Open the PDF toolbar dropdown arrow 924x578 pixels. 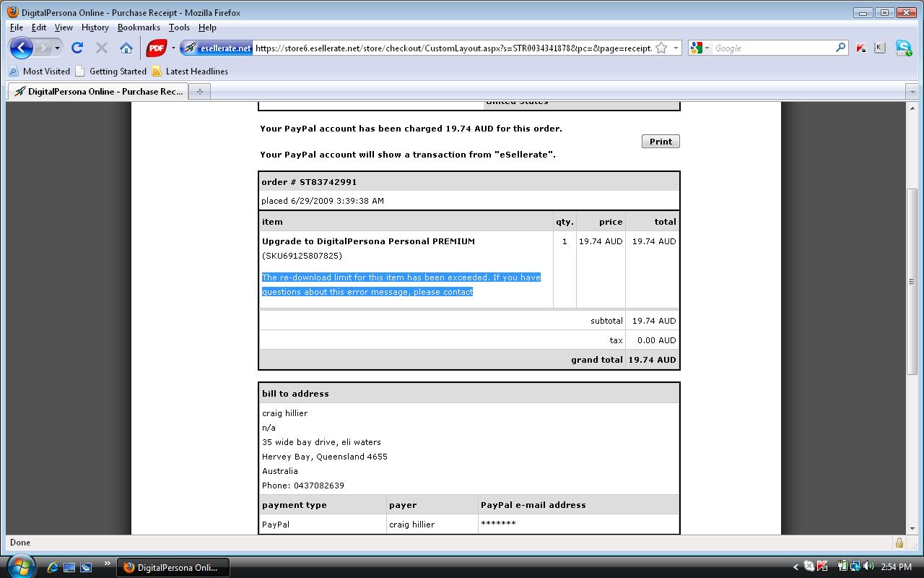point(173,48)
